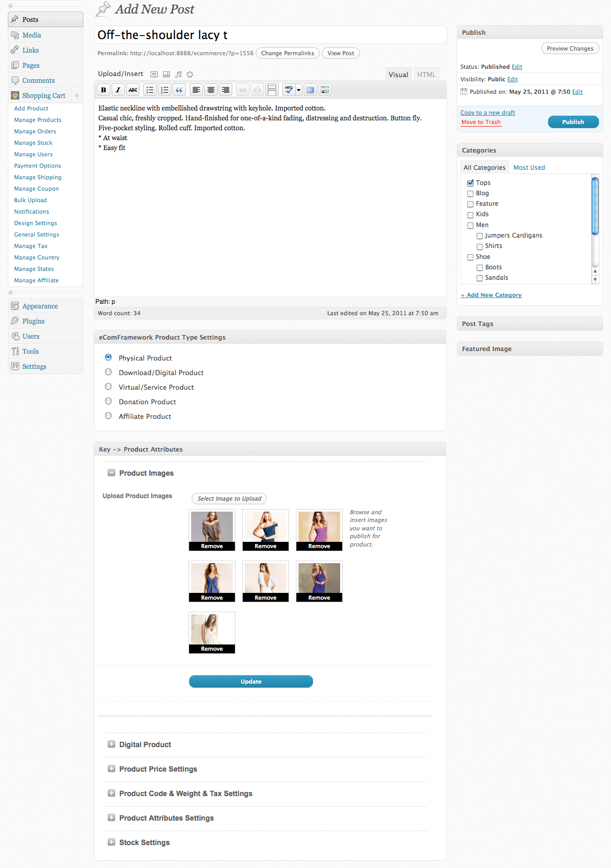Show the kitchen sink toolbar row

click(325, 90)
